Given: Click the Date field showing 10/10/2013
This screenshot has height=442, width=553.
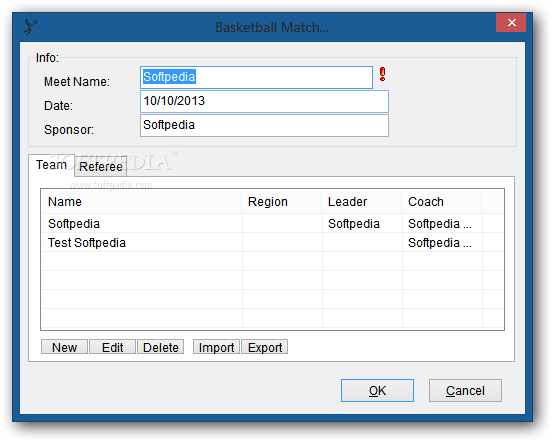Looking at the screenshot, I should coord(265,101).
